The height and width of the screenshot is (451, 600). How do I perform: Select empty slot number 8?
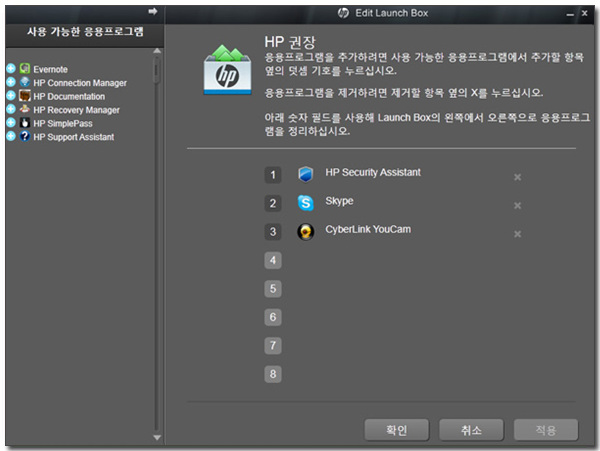(x=273, y=374)
